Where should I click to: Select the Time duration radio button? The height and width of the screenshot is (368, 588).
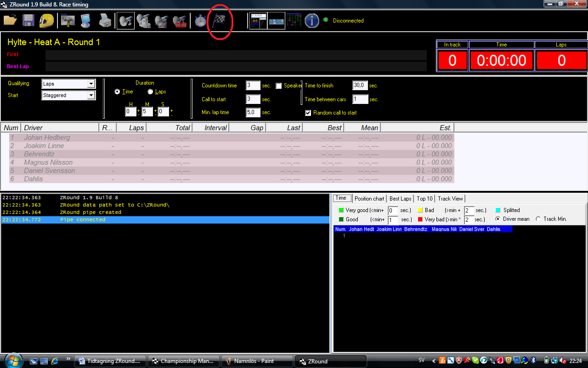(x=117, y=92)
